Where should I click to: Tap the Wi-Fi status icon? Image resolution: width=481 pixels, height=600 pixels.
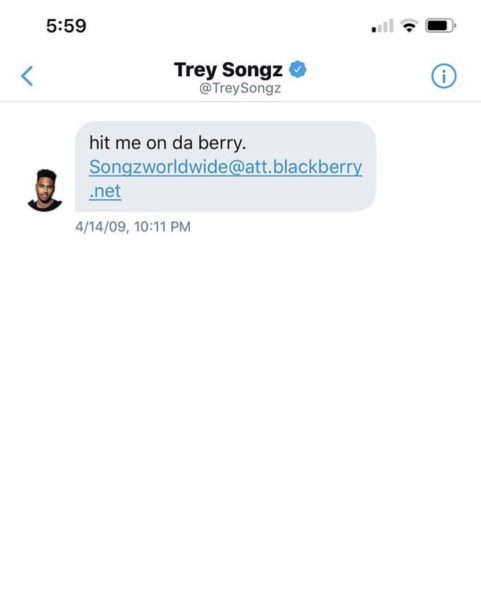[409, 26]
